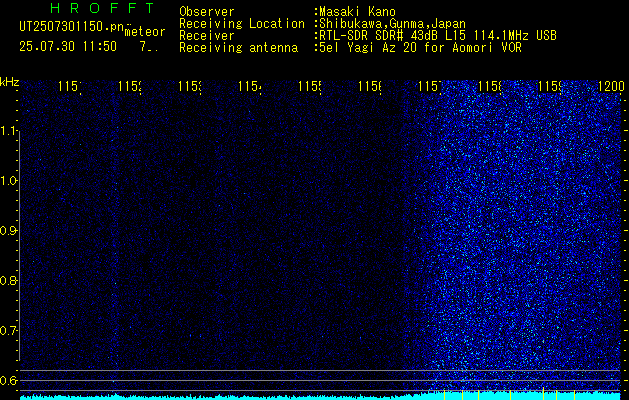The height and width of the screenshot is (400, 629).
Task: Select the 5el Yagi Az 20 antenna text
Action: click(420, 48)
